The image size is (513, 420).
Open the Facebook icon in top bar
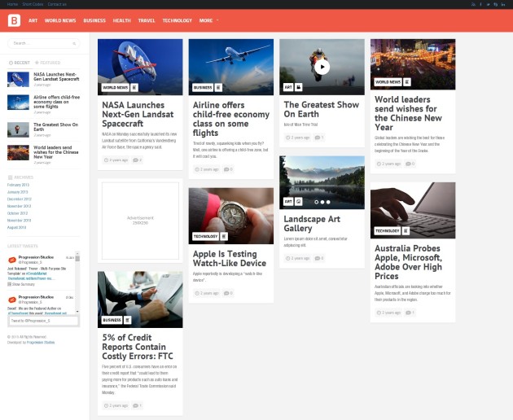point(480,4)
